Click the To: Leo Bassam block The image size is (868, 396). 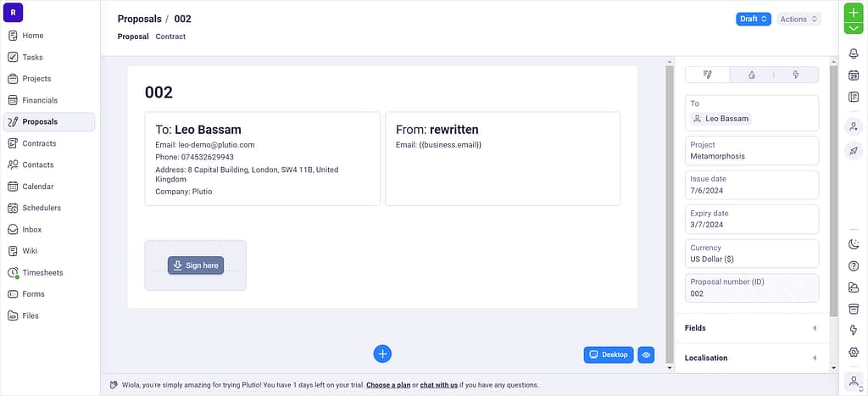pyautogui.click(x=263, y=159)
